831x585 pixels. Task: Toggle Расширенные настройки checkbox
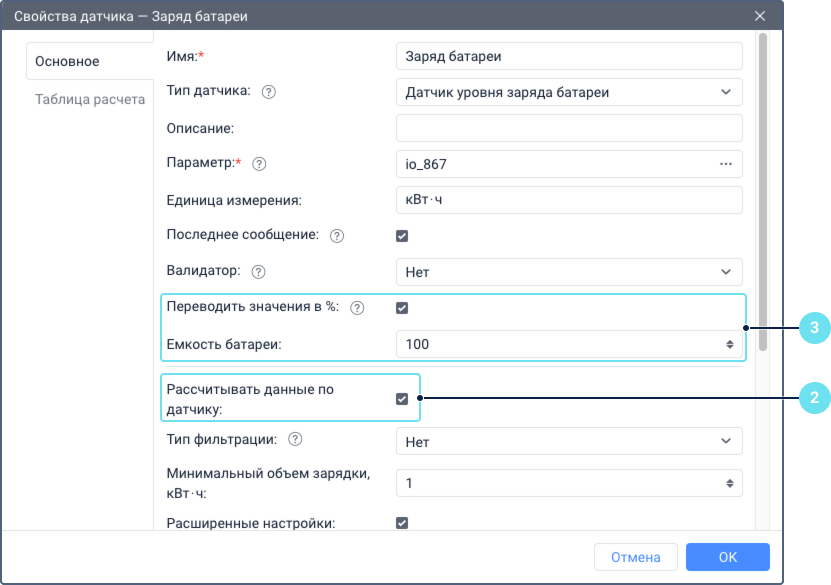[x=402, y=522]
